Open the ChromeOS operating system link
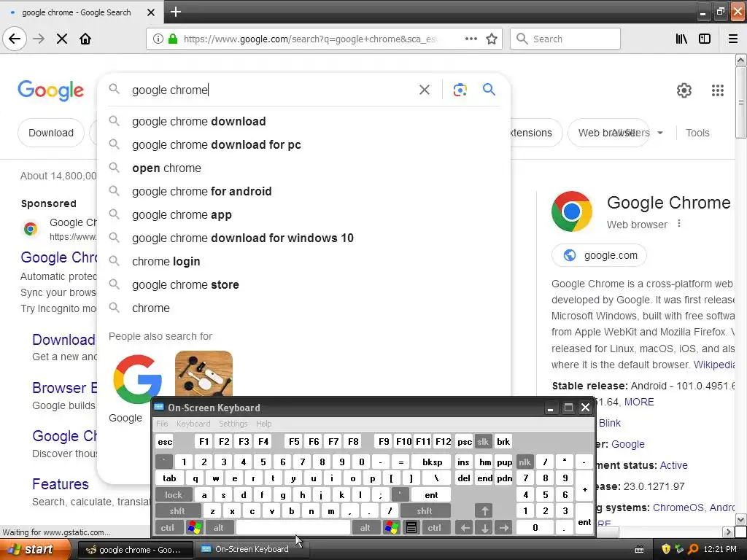The height and width of the screenshot is (560, 747). [678, 507]
